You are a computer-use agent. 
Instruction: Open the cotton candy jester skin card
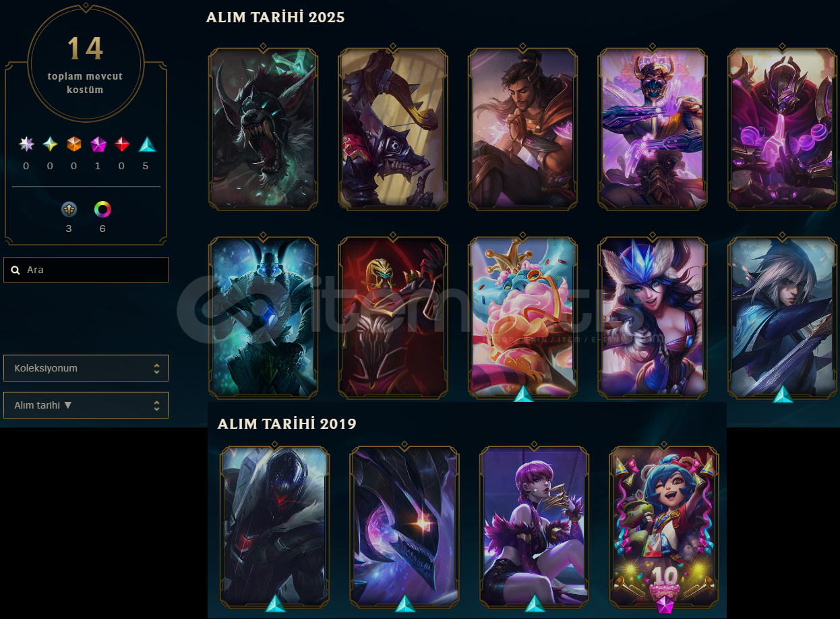pyautogui.click(x=523, y=316)
